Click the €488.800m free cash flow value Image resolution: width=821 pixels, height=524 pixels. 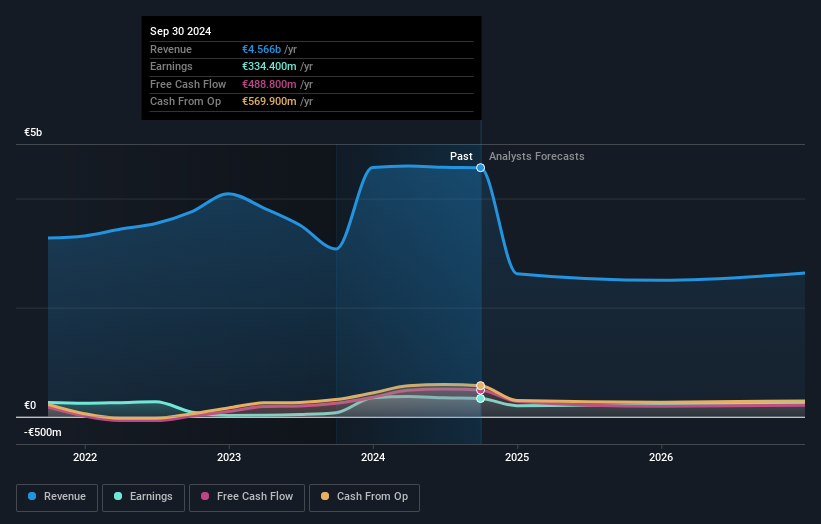pyautogui.click(x=269, y=84)
